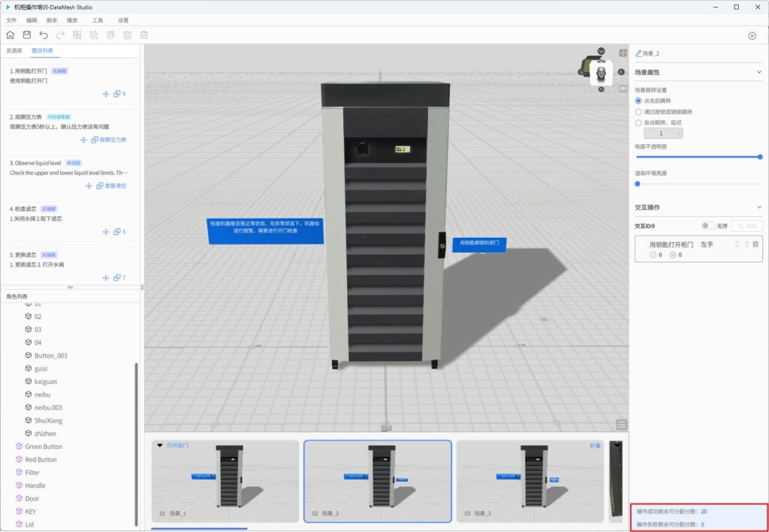The width and height of the screenshot is (769, 532).
Task: Click the list view icon in viewport corner
Action: 621,425
